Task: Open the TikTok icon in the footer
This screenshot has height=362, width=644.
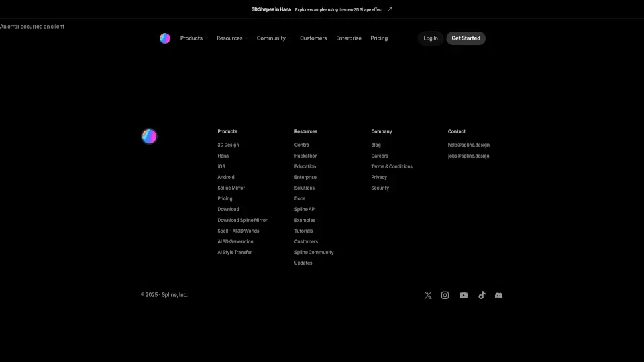Action: (482, 295)
